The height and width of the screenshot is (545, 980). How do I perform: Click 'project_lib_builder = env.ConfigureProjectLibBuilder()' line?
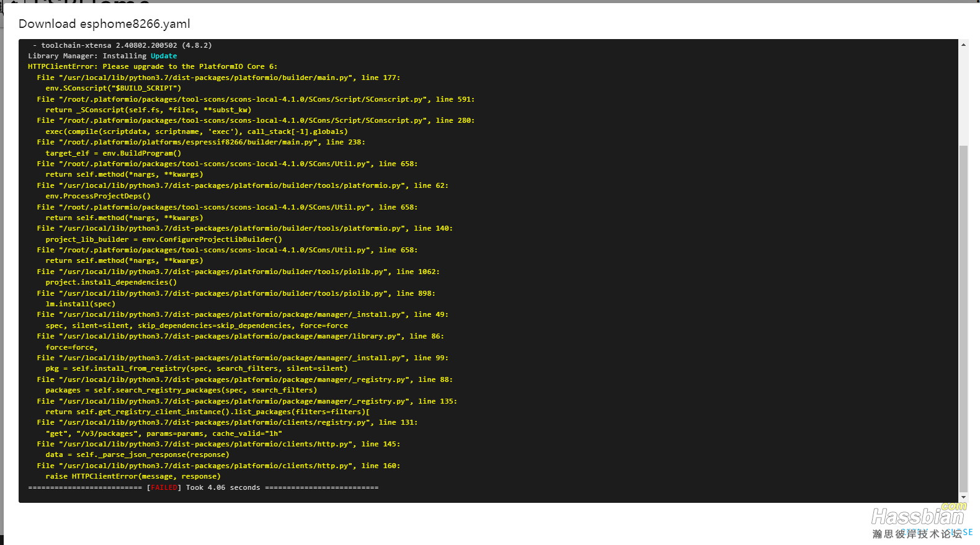click(x=164, y=239)
